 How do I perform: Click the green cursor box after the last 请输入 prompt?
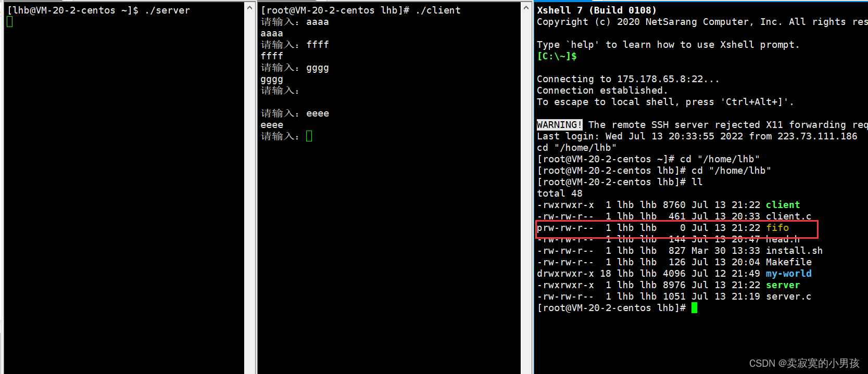tap(309, 136)
